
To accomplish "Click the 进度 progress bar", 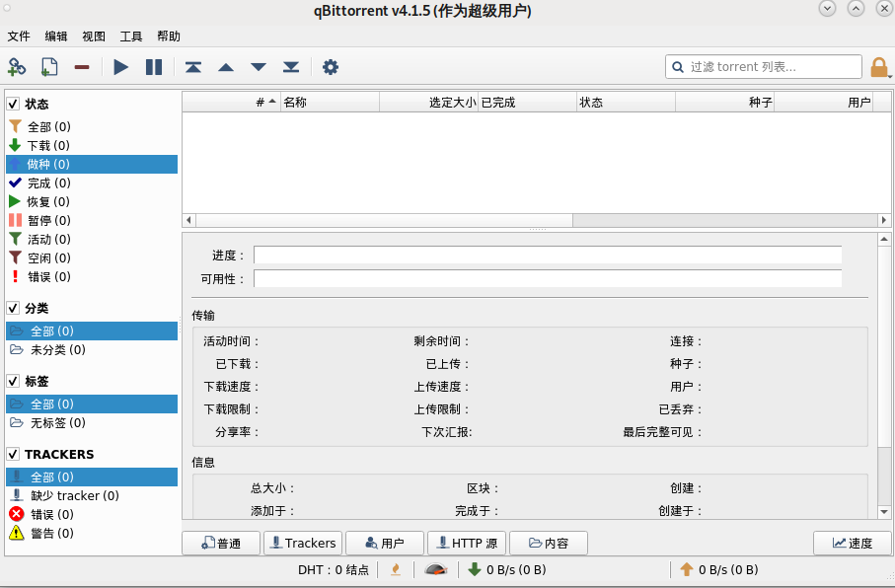I will click(x=548, y=256).
